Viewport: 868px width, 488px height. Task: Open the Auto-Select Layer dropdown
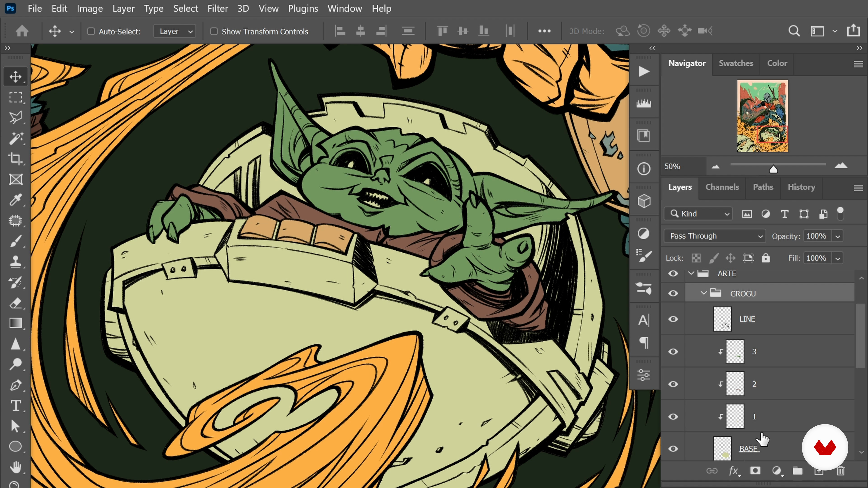pos(175,31)
